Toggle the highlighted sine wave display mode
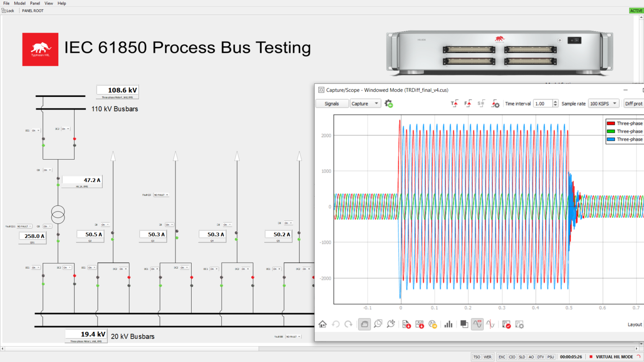 [x=477, y=324]
